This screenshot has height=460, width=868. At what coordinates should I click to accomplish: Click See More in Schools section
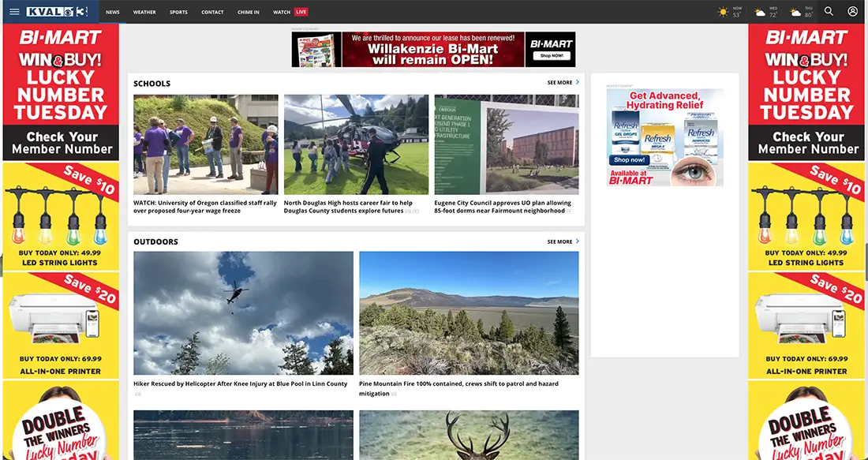coord(559,83)
